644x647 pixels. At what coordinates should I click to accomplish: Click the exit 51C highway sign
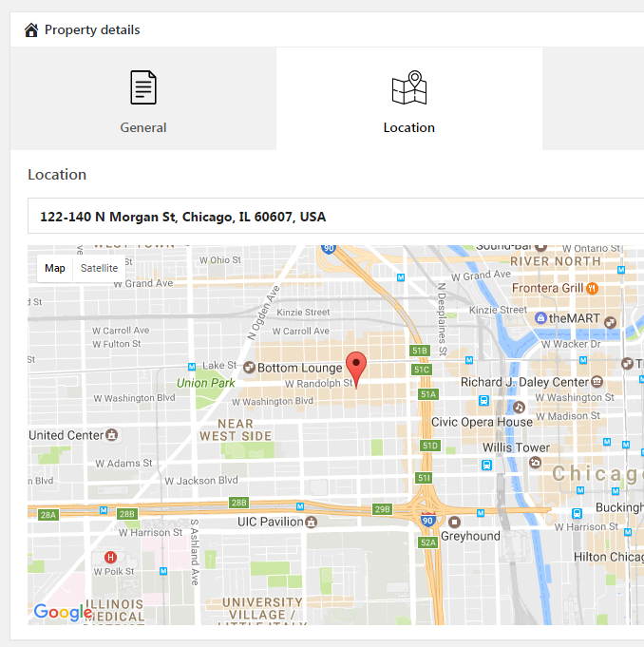point(422,370)
